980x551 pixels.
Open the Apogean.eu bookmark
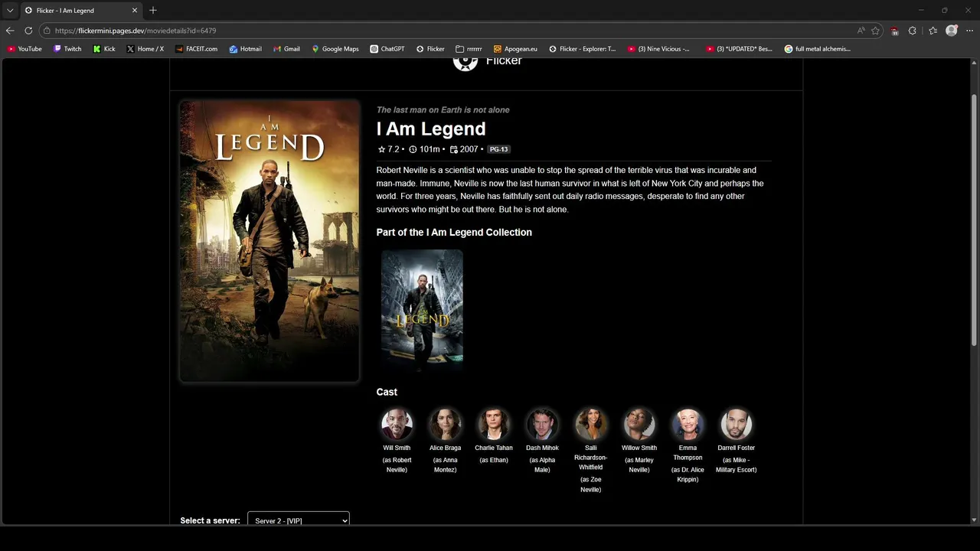point(515,49)
